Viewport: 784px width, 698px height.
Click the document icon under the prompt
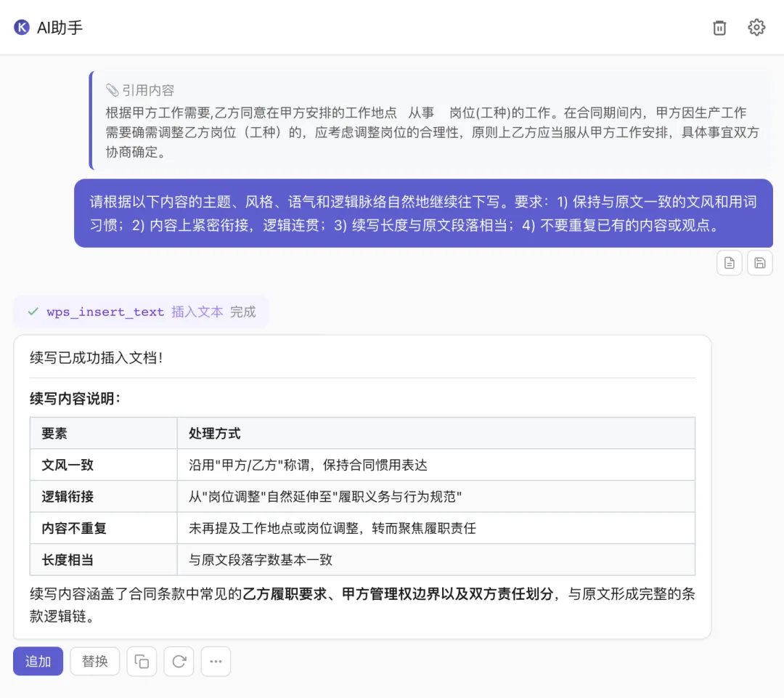[x=729, y=263]
